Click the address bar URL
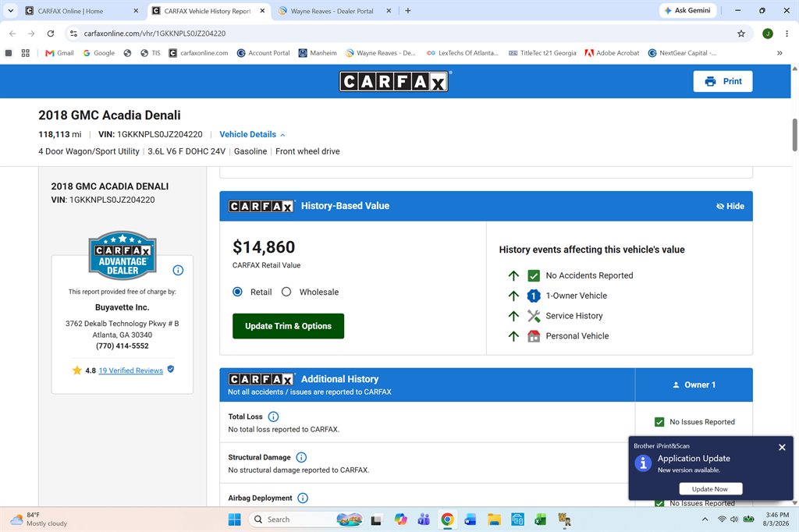The width and height of the screenshot is (799, 532). (x=154, y=34)
